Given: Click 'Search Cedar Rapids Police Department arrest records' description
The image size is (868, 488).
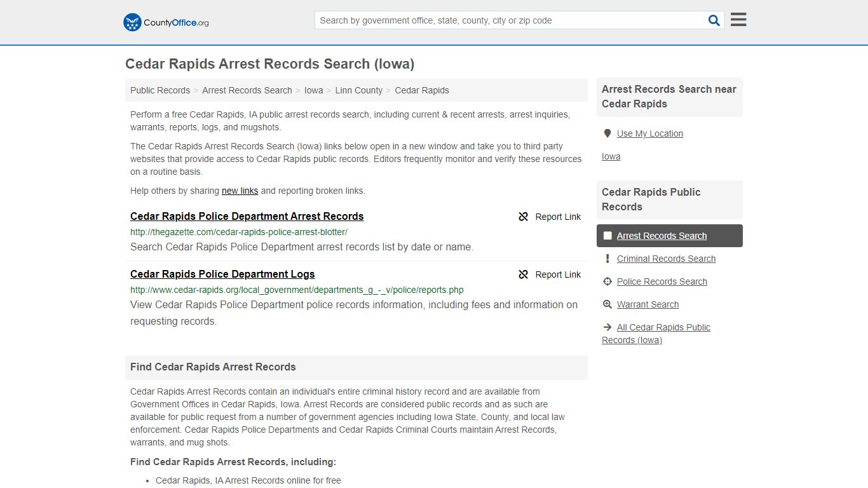Looking at the screenshot, I should (302, 247).
